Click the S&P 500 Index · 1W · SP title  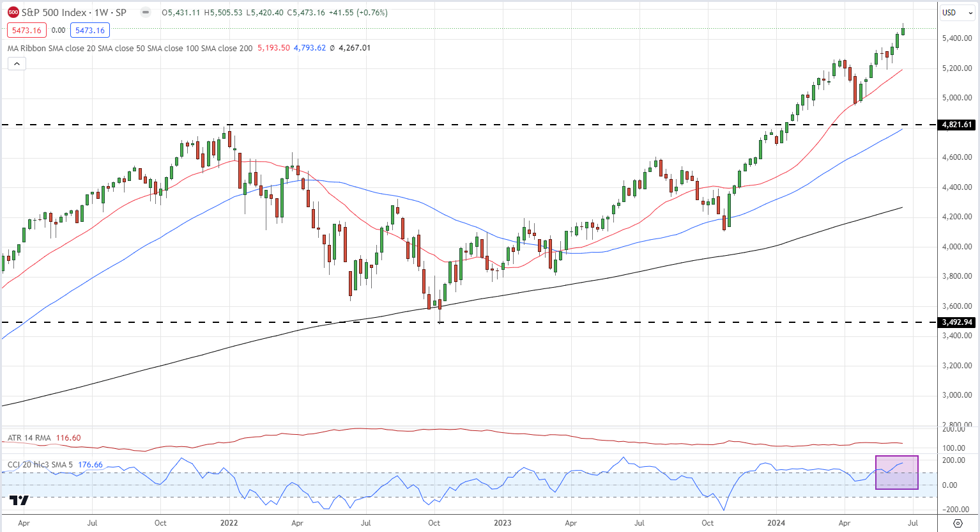click(74, 12)
